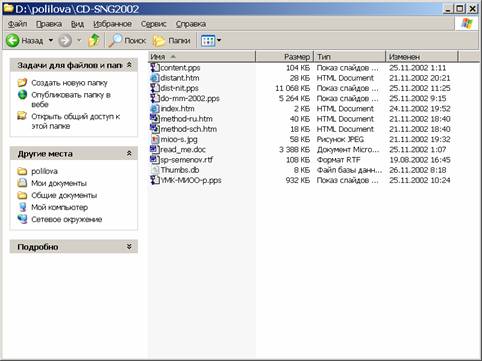Select the method-sch.htm file icon

[155, 129]
